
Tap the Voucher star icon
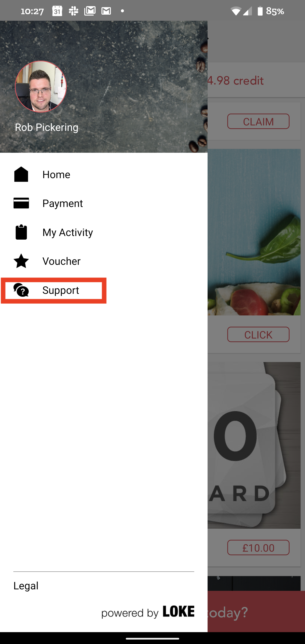coord(21,261)
